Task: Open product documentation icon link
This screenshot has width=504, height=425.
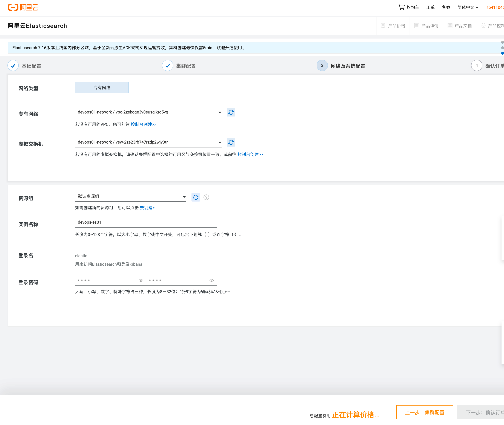Action: coord(450,26)
